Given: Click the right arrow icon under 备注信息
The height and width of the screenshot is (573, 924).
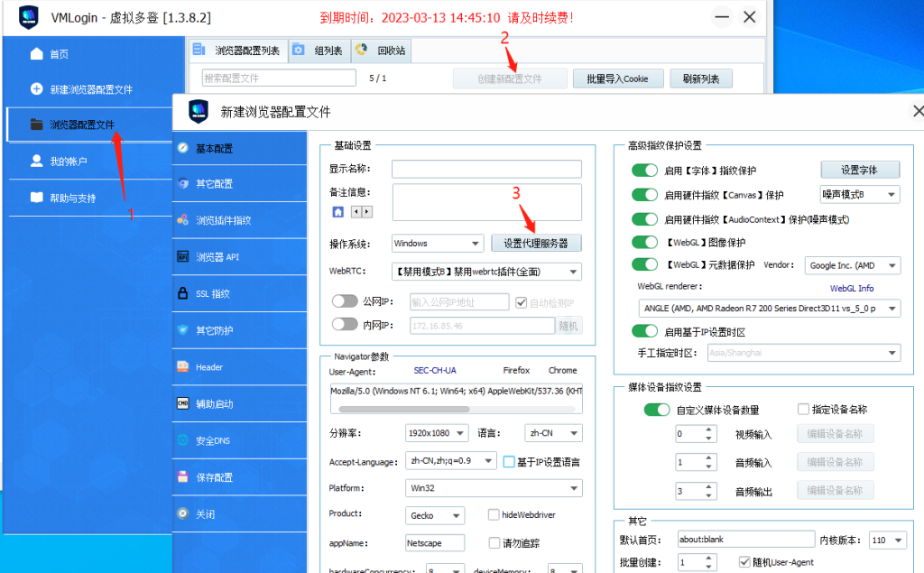Looking at the screenshot, I should pyautogui.click(x=367, y=212).
